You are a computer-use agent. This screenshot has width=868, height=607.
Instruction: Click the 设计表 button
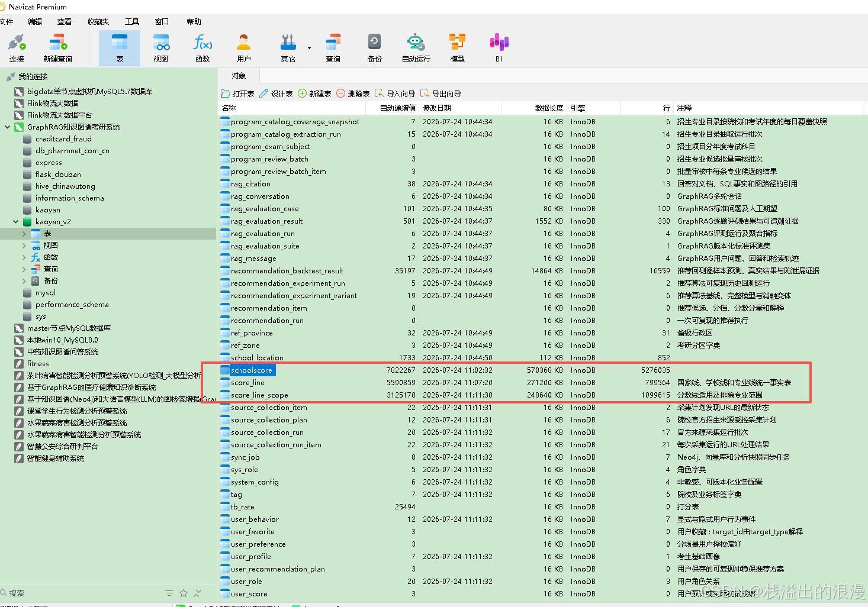276,93
